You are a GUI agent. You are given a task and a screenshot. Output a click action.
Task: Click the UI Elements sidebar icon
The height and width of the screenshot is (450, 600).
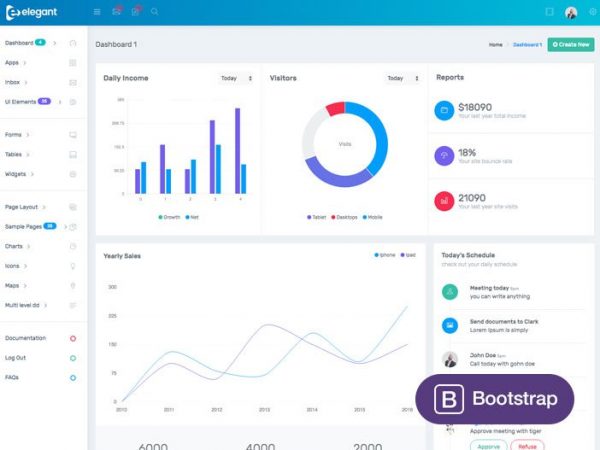[x=73, y=102]
